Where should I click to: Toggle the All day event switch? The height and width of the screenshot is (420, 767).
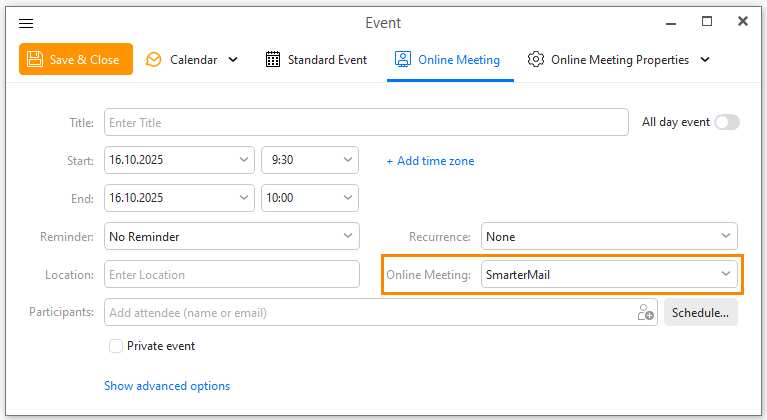[x=727, y=122]
